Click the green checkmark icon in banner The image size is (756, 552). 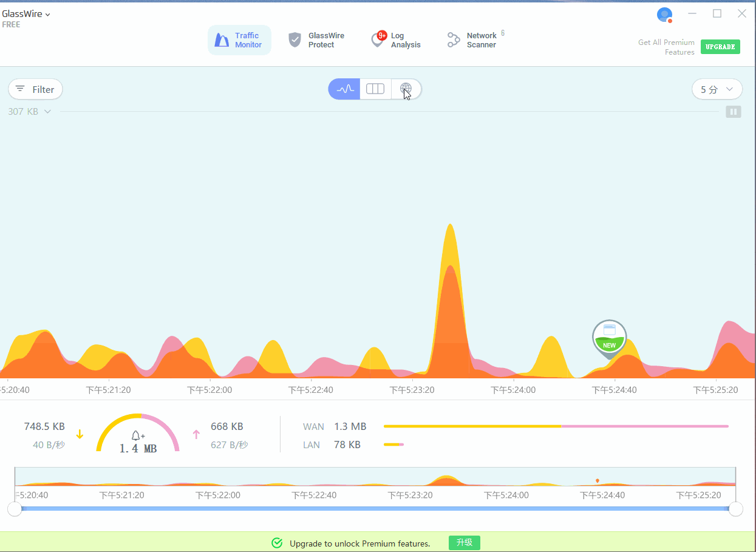[x=277, y=543]
